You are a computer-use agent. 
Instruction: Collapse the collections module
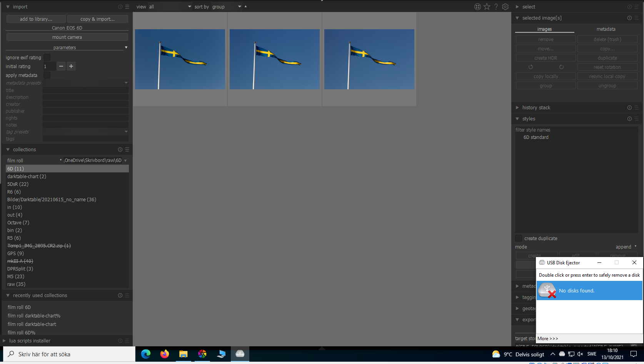pyautogui.click(x=8, y=150)
